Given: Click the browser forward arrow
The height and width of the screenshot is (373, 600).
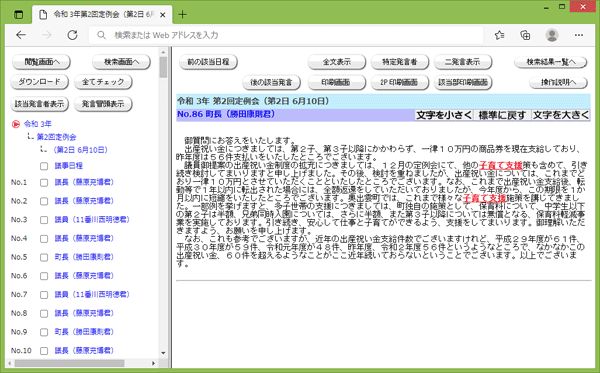Looking at the screenshot, I should coord(47,35).
